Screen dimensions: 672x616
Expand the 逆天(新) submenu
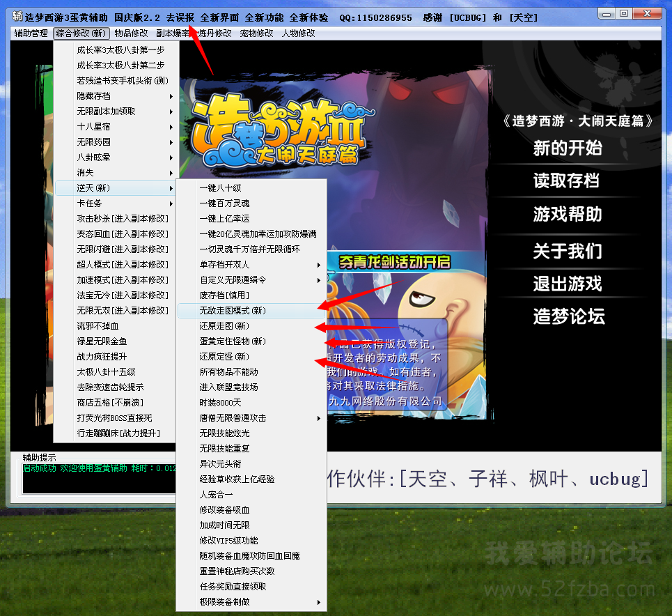(115, 188)
